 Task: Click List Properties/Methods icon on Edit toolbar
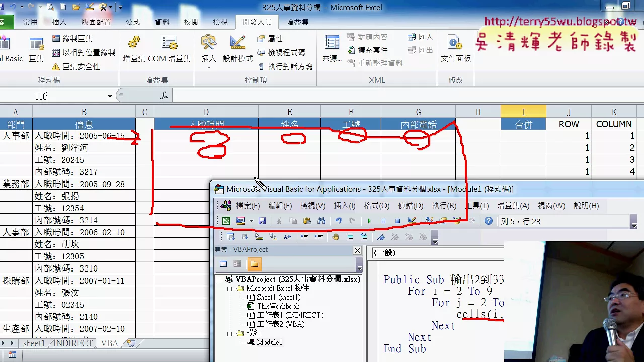(230, 237)
